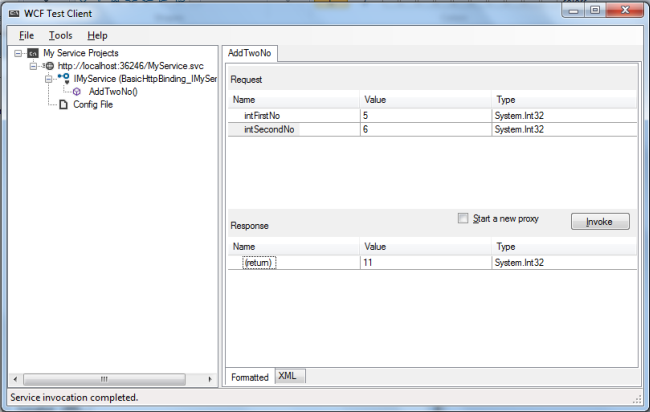Select the AddTwoNo() operation in tree
Image resolution: width=650 pixels, height=412 pixels.
[x=113, y=92]
